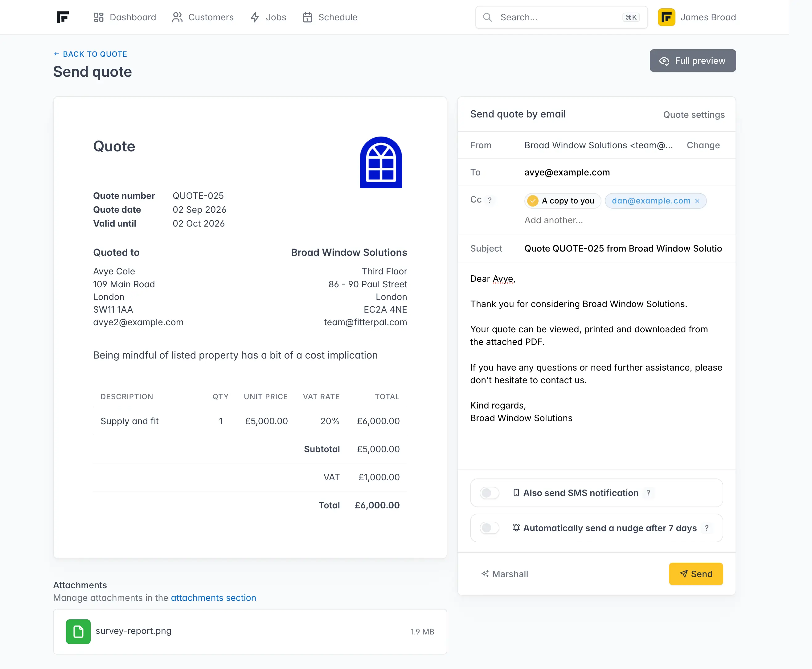The height and width of the screenshot is (669, 812).
Task: Click the Add another Cc field
Action: (x=553, y=220)
